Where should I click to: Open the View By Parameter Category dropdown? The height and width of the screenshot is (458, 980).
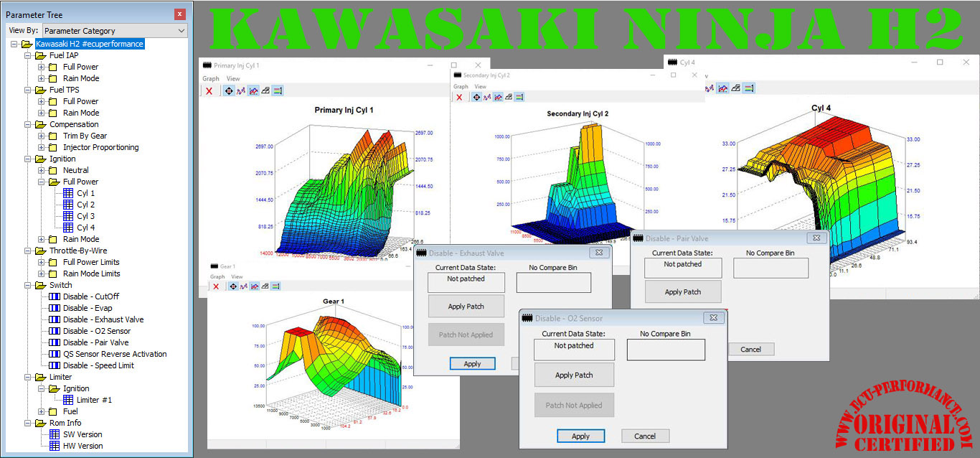click(x=115, y=31)
